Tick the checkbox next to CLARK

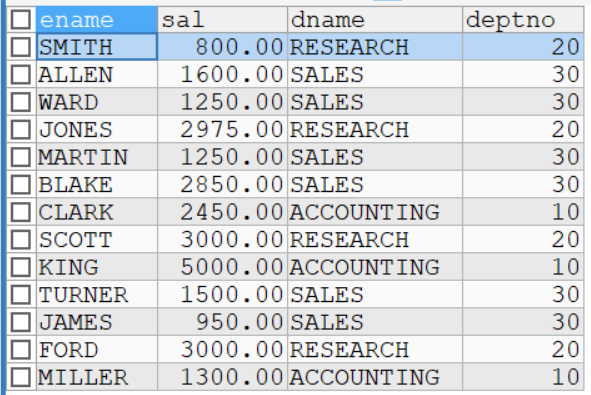(x=21, y=212)
